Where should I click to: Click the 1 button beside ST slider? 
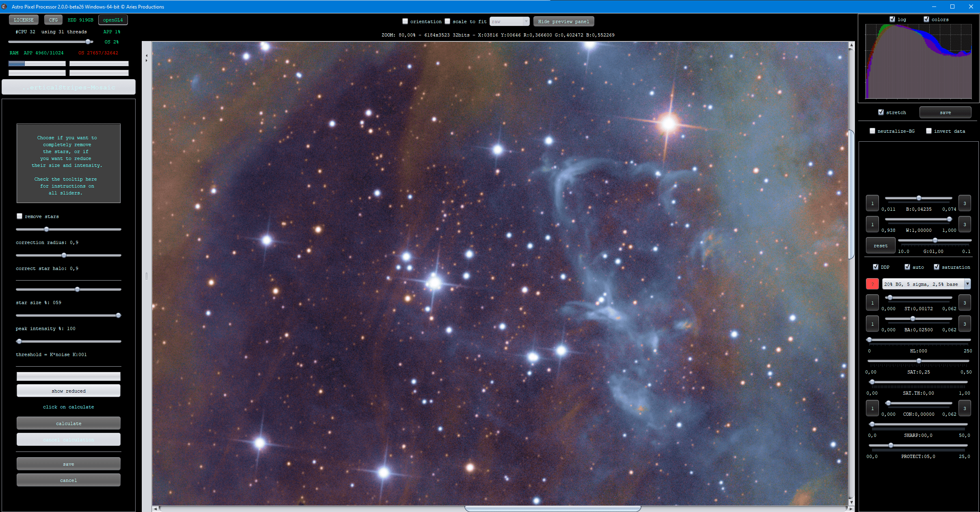[872, 302]
